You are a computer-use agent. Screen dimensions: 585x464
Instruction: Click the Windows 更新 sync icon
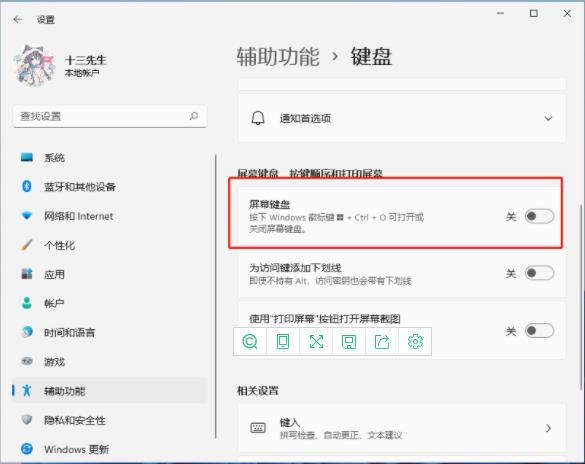point(27,449)
